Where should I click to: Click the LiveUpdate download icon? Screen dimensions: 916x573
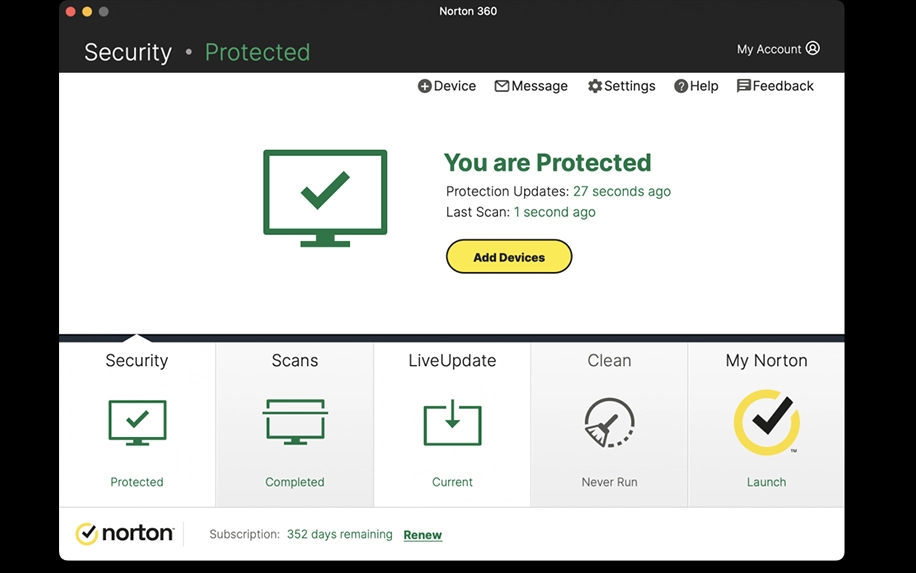click(x=452, y=422)
